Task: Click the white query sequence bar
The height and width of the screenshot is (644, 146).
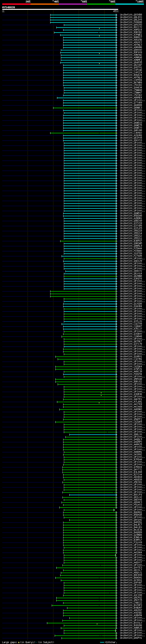Action: coord(60,9)
